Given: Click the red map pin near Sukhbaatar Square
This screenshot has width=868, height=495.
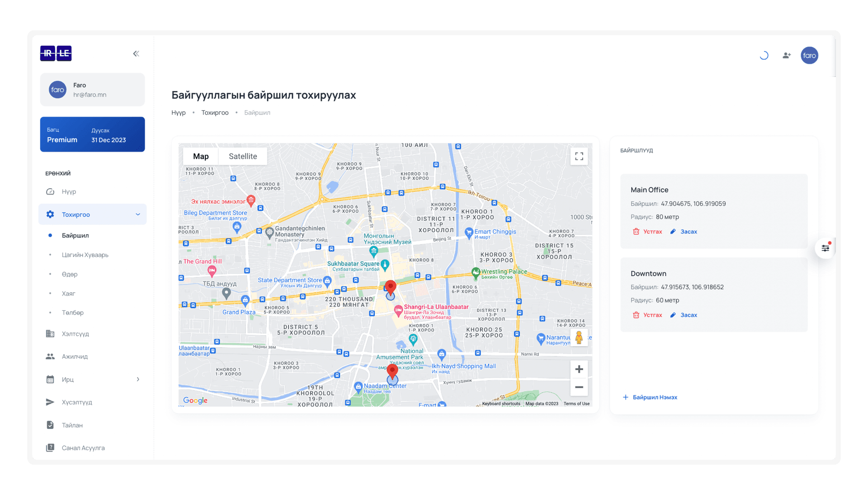Looking at the screenshot, I should point(391,287).
